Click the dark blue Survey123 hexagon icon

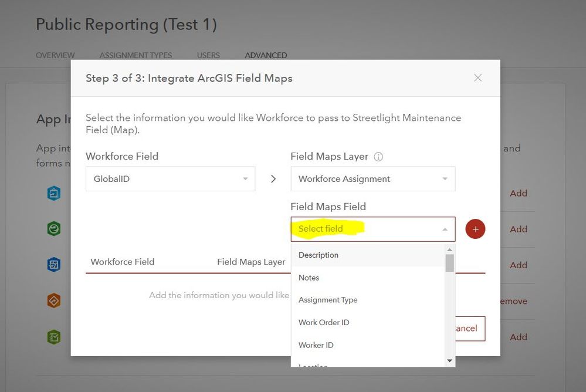point(54,265)
